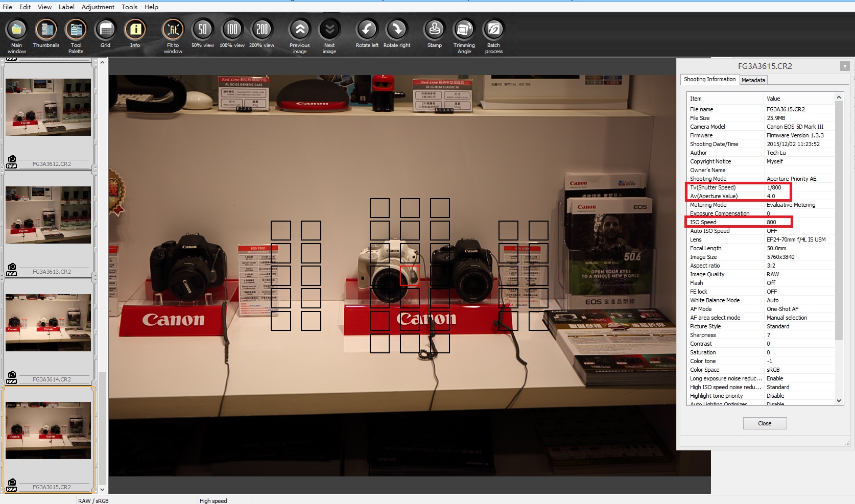Select the Firmware row
Screen dimensions: 855x504
(x=761, y=135)
